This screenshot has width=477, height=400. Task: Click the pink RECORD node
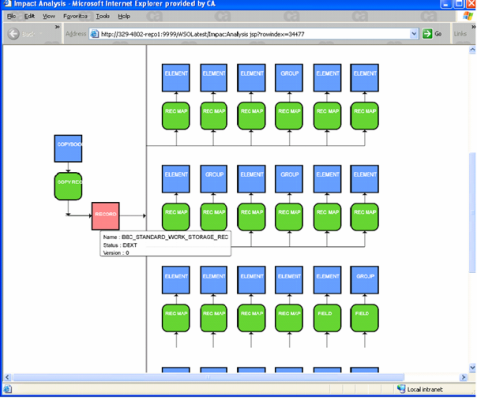pos(106,216)
